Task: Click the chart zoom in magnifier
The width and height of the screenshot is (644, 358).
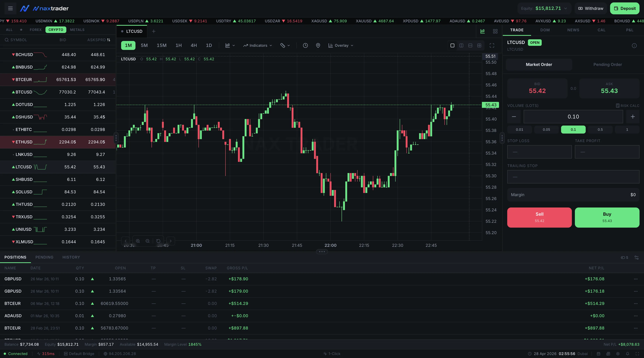Action: [x=138, y=241]
